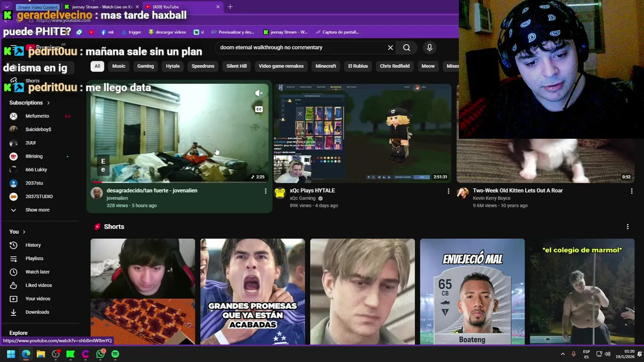Open Kick app from the taskbar
Image resolution: width=644 pixels, height=362 pixels.
(x=70, y=354)
